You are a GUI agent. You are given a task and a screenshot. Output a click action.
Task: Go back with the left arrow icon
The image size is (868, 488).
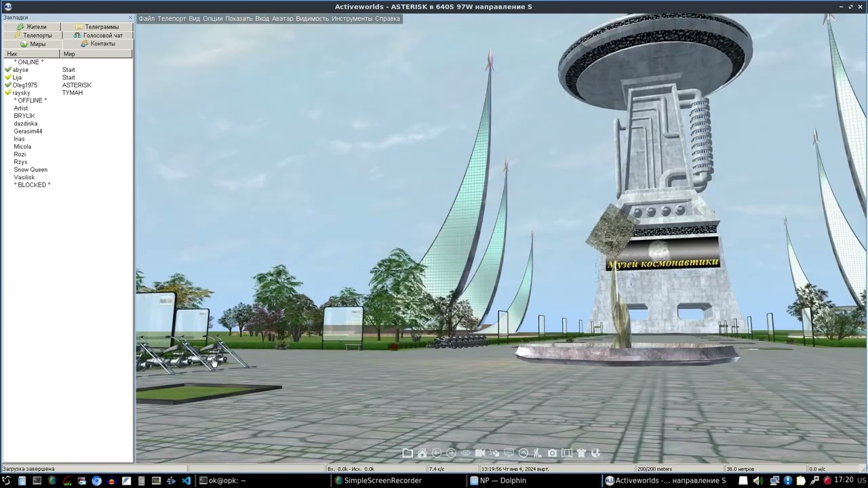(x=437, y=453)
